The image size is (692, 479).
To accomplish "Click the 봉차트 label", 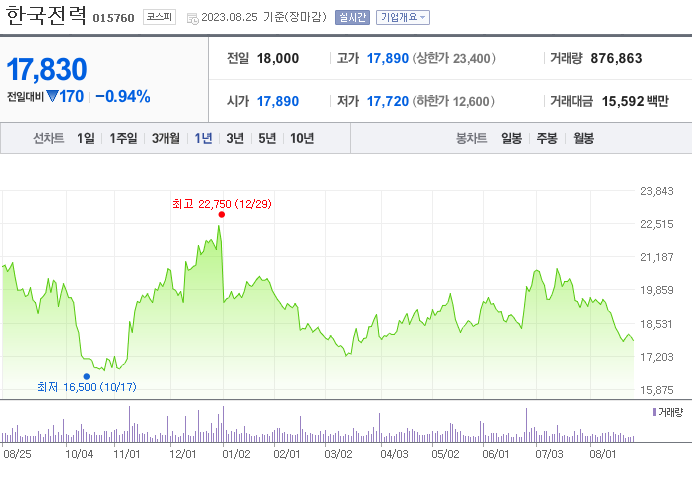I will pyautogui.click(x=471, y=138).
